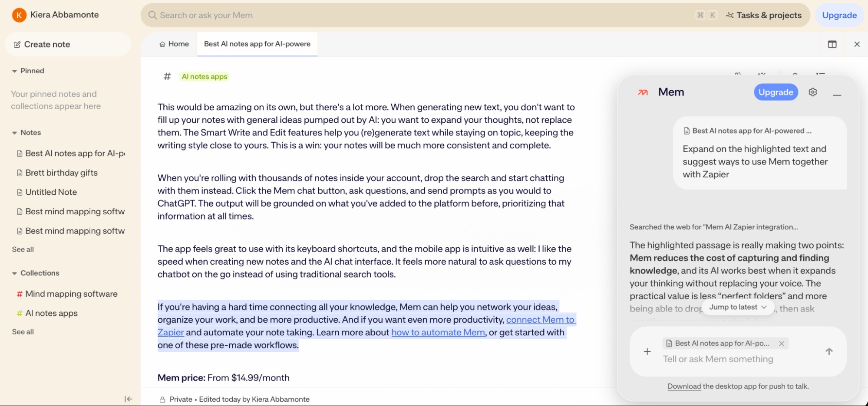See all collections
This screenshot has height=406, width=868.
pyautogui.click(x=23, y=332)
